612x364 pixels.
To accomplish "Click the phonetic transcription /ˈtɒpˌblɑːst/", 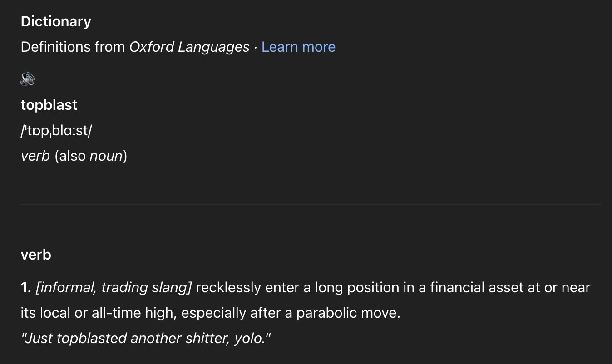I will click(56, 131).
